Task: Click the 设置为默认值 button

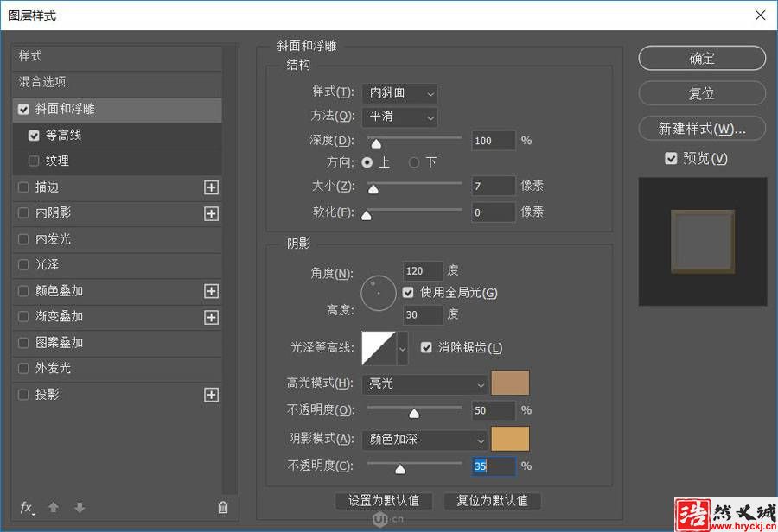Action: coord(384,501)
